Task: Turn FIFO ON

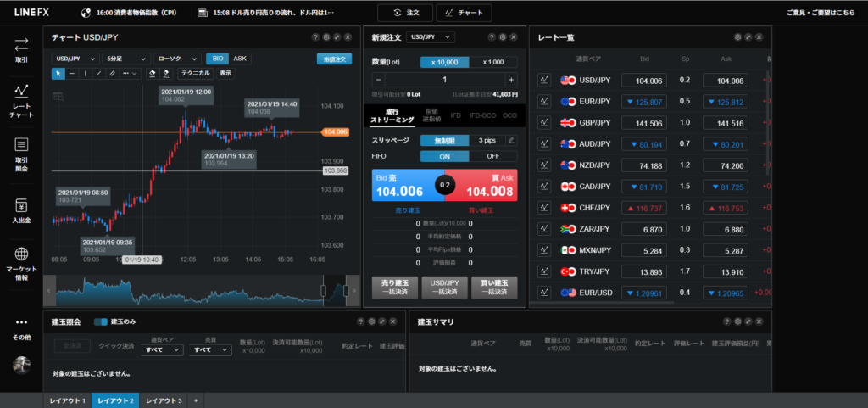Action: click(444, 156)
